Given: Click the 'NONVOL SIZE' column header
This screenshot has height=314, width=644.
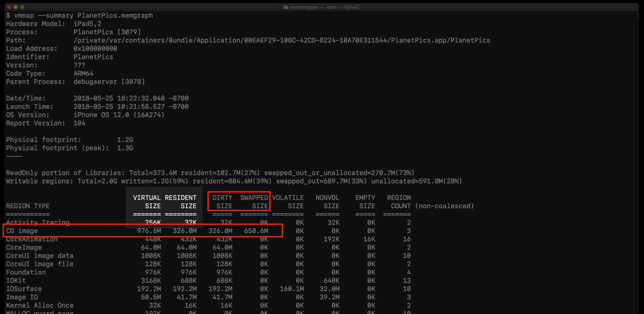Looking at the screenshot, I should click(x=327, y=202).
